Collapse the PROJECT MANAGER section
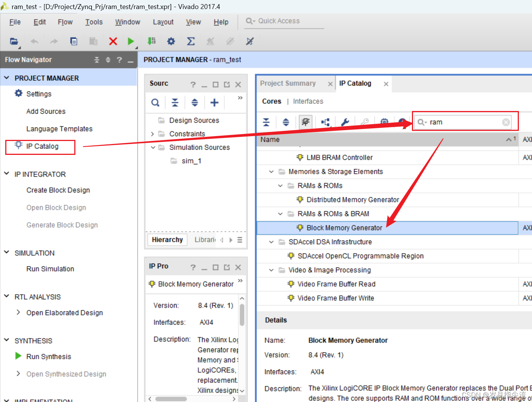 click(x=7, y=78)
